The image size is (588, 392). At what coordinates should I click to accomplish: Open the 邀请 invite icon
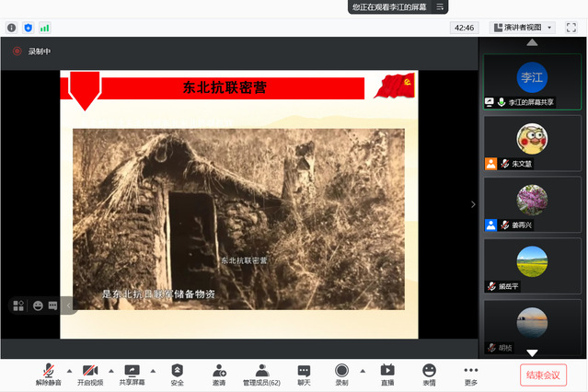tap(219, 374)
